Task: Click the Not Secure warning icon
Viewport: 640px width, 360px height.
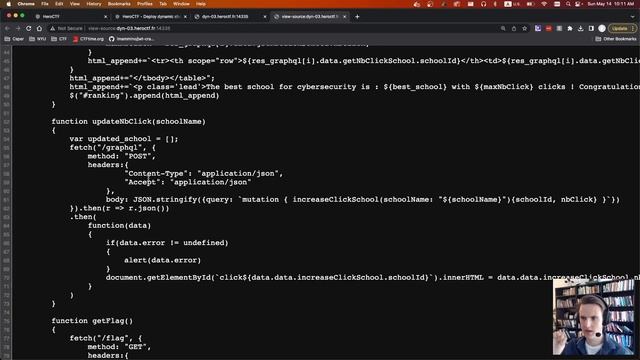Action: click(53, 29)
